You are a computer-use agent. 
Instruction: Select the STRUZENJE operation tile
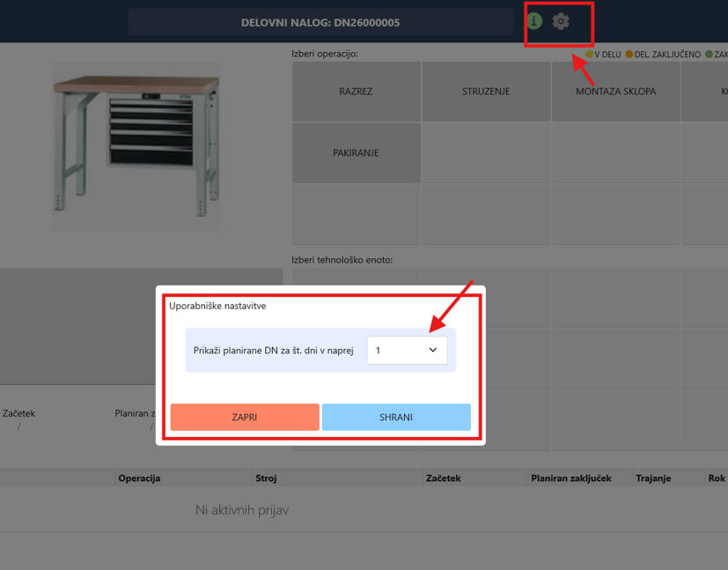[x=486, y=92]
